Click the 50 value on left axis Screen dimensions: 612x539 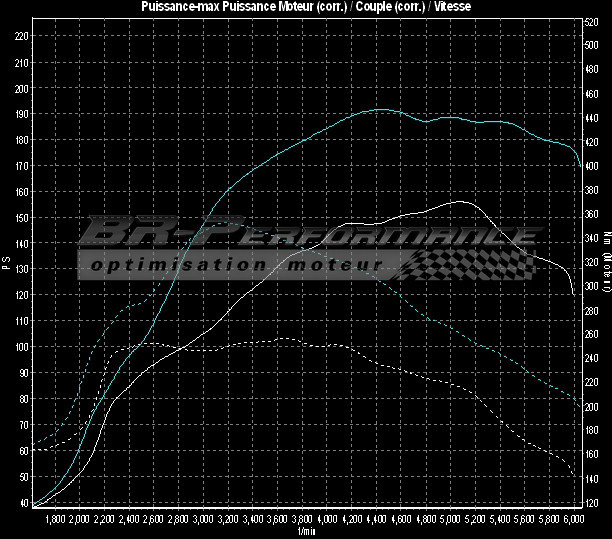[x=22, y=477]
